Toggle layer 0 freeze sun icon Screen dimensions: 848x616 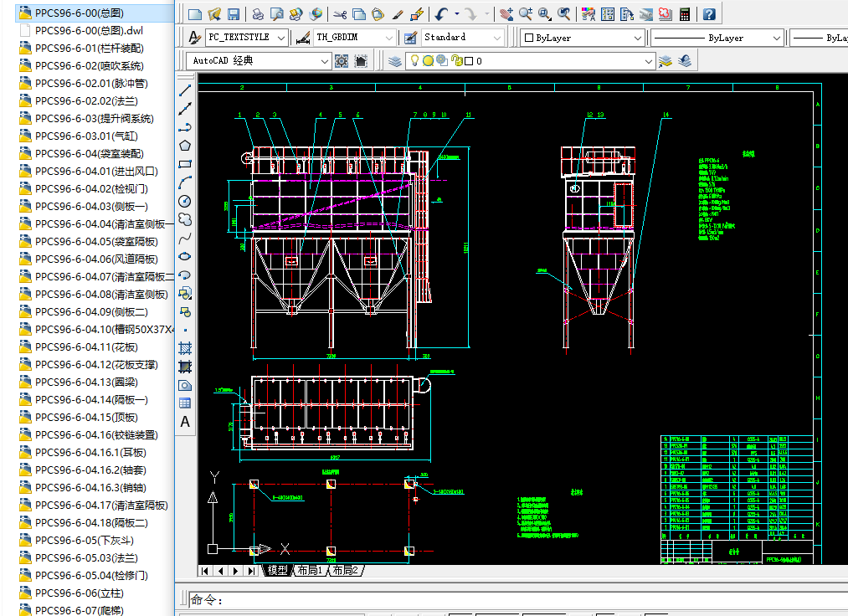[428, 61]
